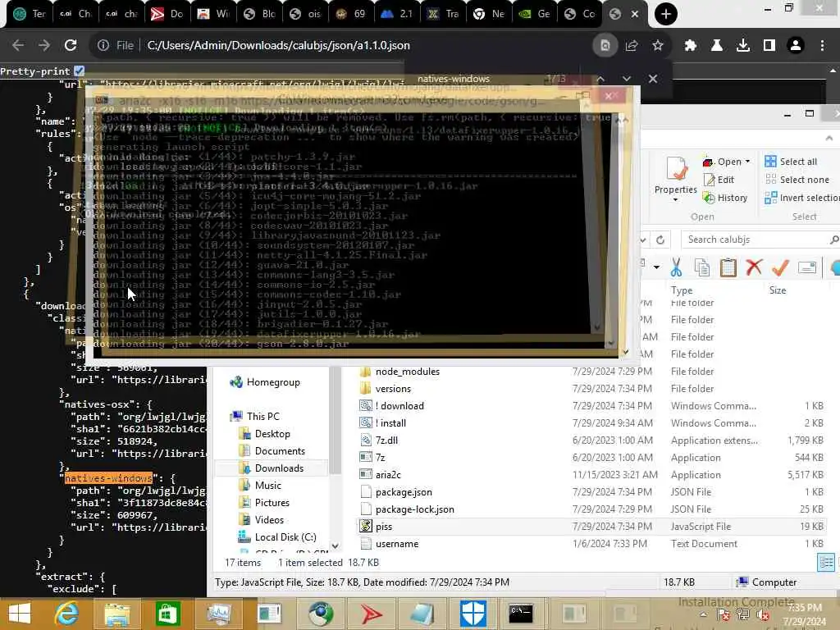
Task: Expand the Properties dropdown arrow
Action: point(676,200)
